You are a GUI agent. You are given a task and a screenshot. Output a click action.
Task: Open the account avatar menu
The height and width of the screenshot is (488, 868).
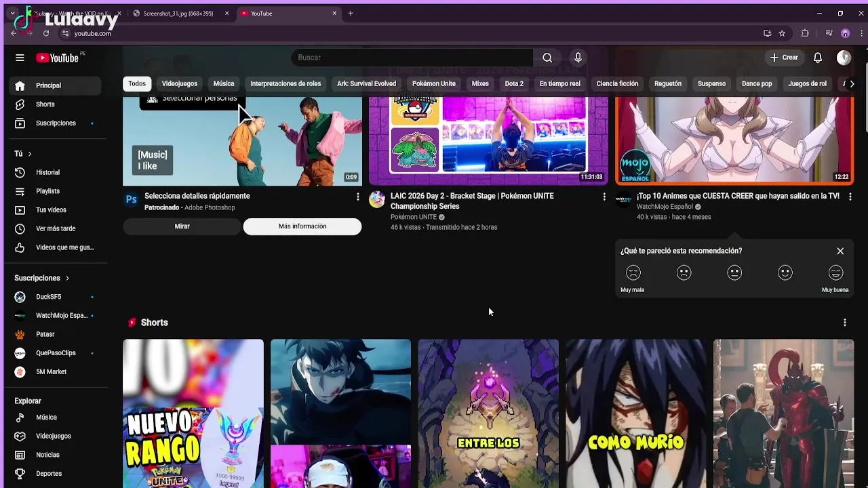844,58
